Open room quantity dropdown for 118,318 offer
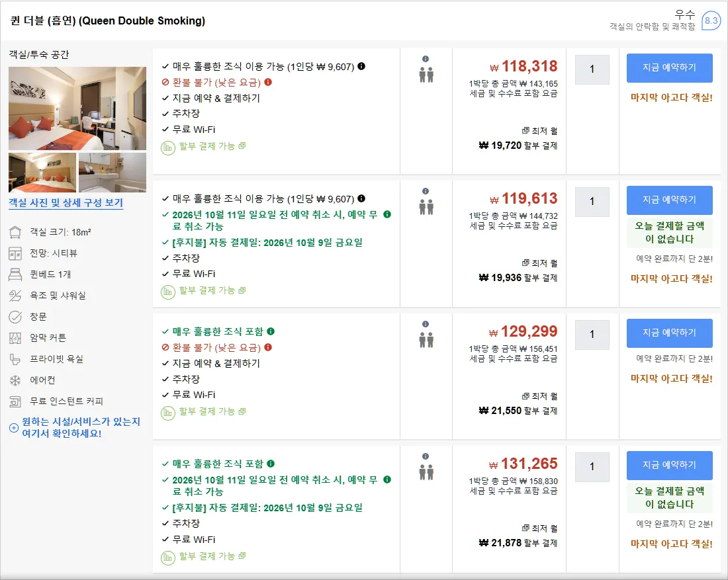Screen dimensions: 728x580 click(x=592, y=69)
